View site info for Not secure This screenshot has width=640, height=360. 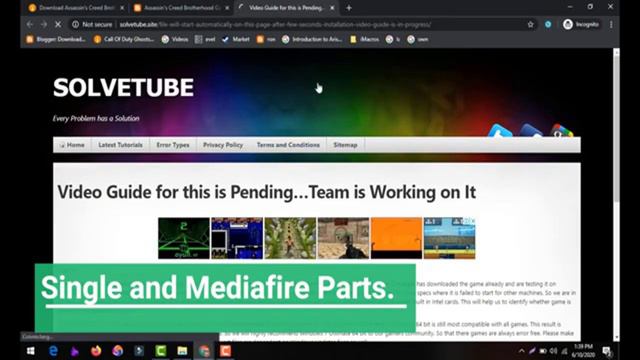[92, 24]
